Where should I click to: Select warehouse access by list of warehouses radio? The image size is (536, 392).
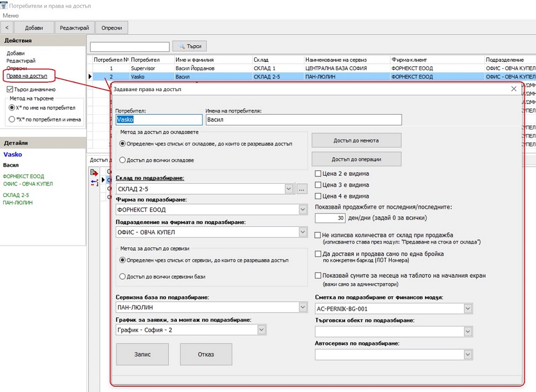122,144
